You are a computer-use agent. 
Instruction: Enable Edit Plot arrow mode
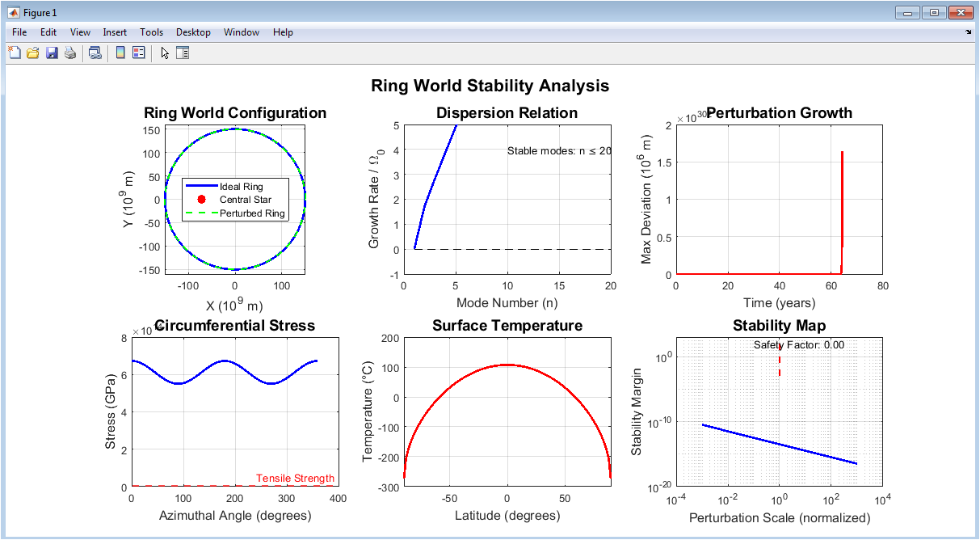click(165, 53)
